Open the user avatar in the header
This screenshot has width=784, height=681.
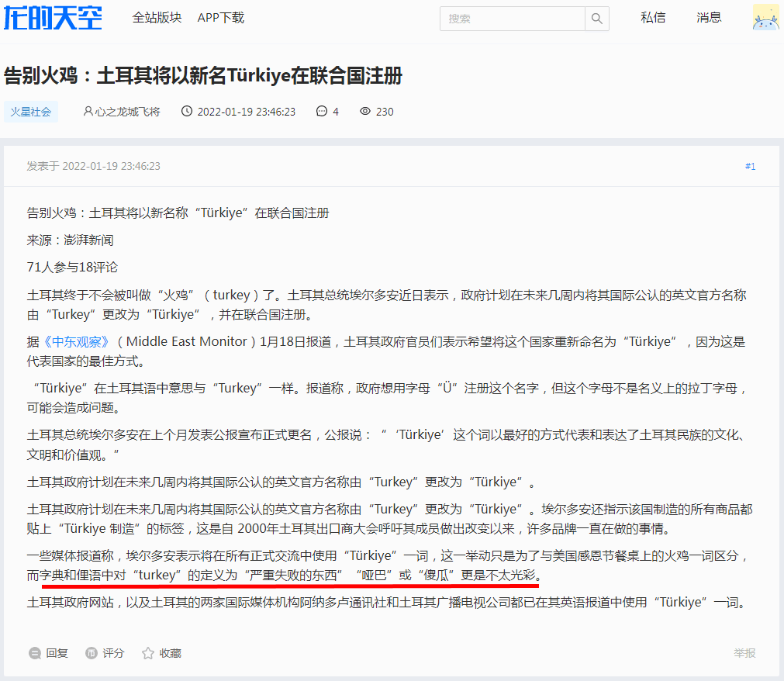coord(765,18)
